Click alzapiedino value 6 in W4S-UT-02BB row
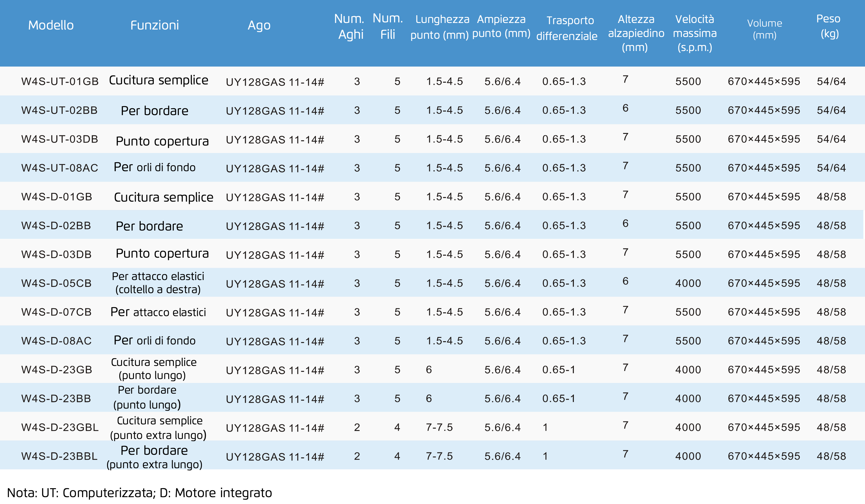The height and width of the screenshot is (504, 865). click(625, 108)
